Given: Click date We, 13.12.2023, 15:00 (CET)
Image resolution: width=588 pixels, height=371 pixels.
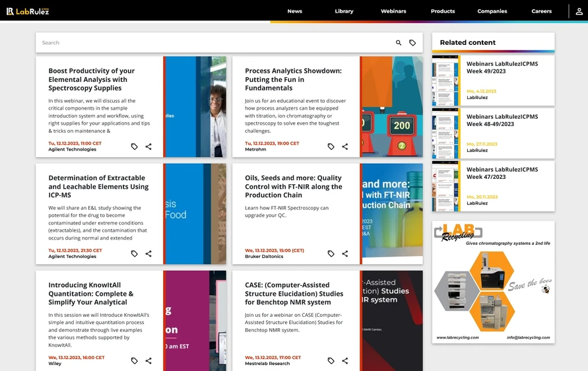Looking at the screenshot, I should [x=275, y=250].
